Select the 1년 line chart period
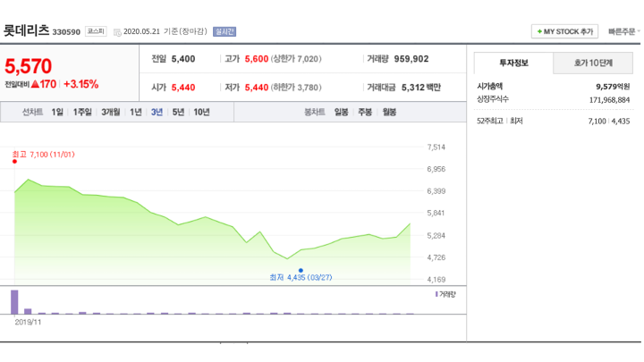The width and height of the screenshot is (644, 362). coord(136,112)
